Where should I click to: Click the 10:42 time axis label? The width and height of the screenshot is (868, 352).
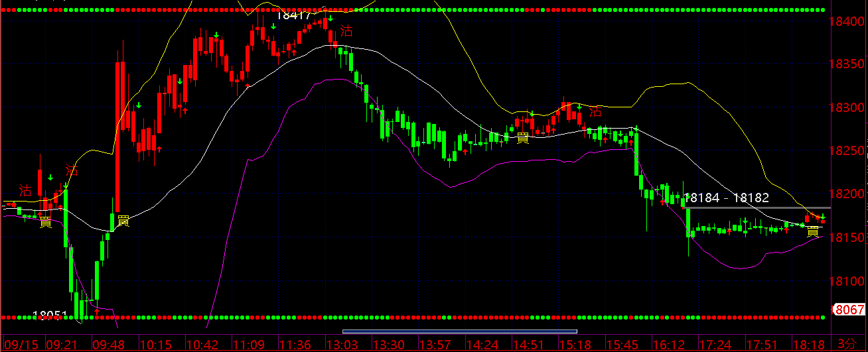pyautogui.click(x=203, y=345)
